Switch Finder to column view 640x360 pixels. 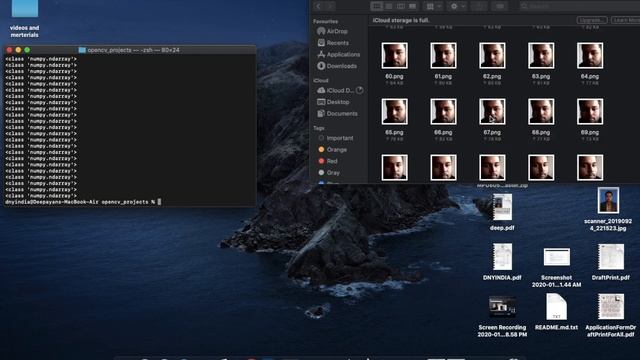coord(401,6)
